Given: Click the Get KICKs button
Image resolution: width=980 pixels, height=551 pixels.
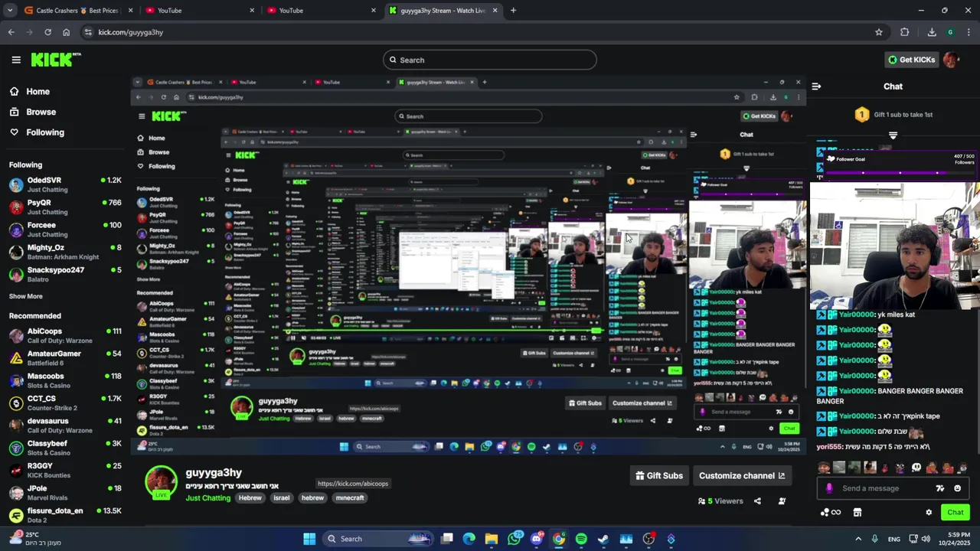Looking at the screenshot, I should [x=911, y=60].
